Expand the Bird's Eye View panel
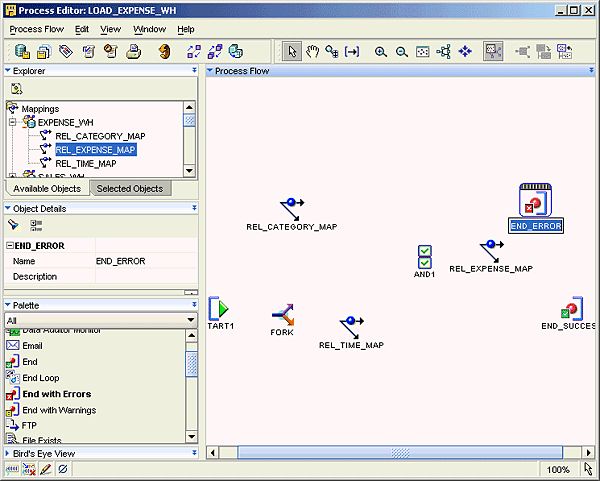Viewport: 600px width, 481px height. coord(8,453)
